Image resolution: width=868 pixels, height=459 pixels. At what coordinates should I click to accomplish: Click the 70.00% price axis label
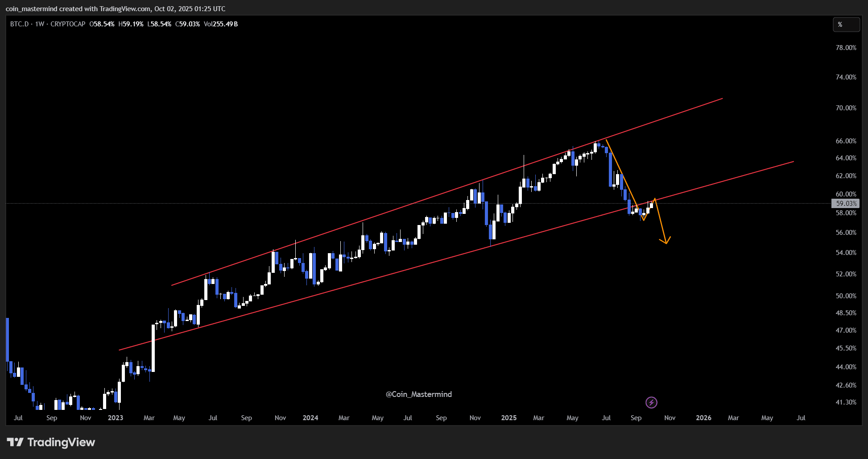coord(846,108)
